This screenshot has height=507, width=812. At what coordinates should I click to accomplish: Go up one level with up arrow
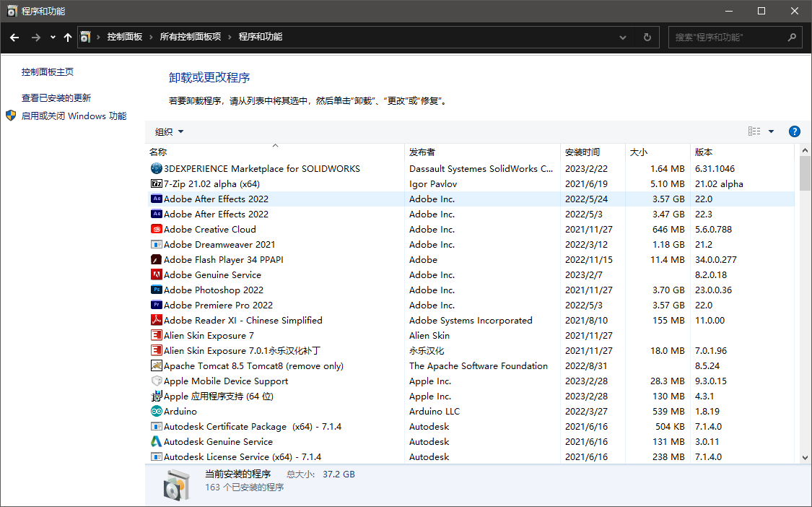(x=68, y=38)
